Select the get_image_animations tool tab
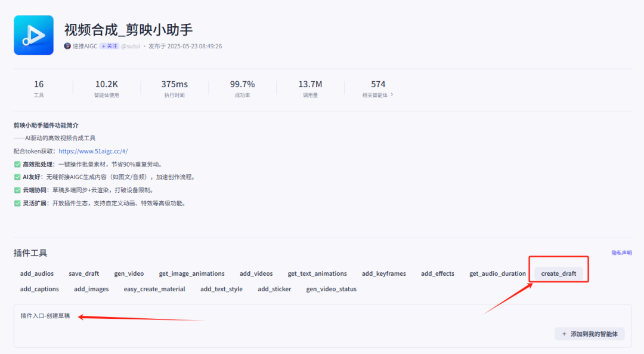Screen dimensions: 644x354 (192, 273)
